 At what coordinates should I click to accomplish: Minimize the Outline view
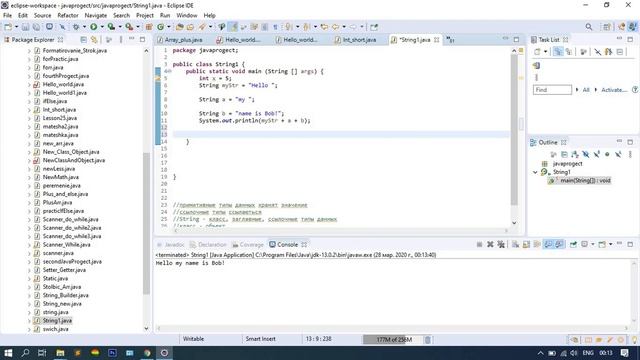pos(619,142)
